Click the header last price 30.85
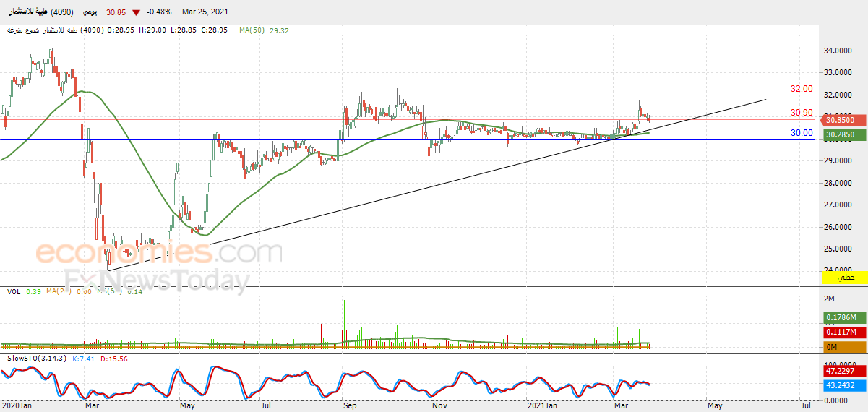The image size is (868, 412). (117, 12)
